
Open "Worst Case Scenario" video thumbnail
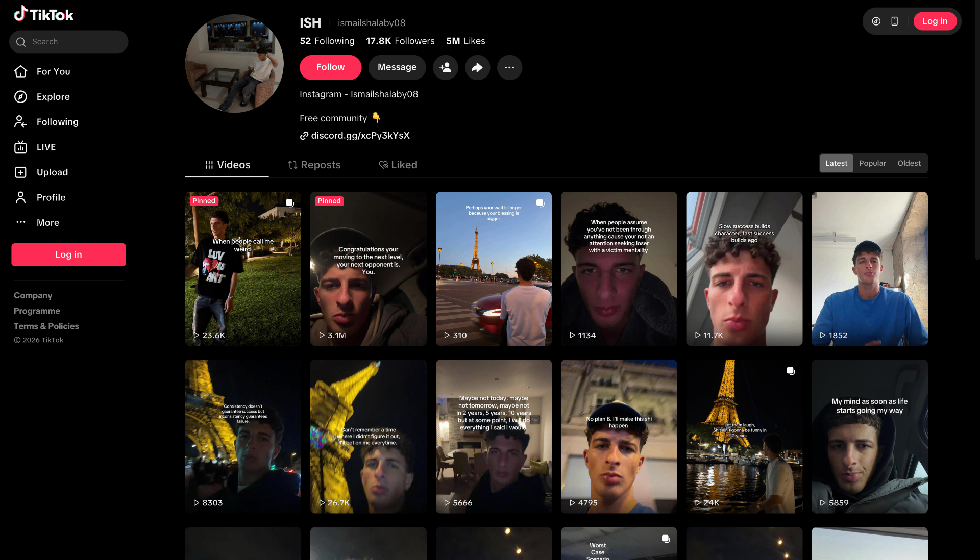pyautogui.click(x=619, y=544)
